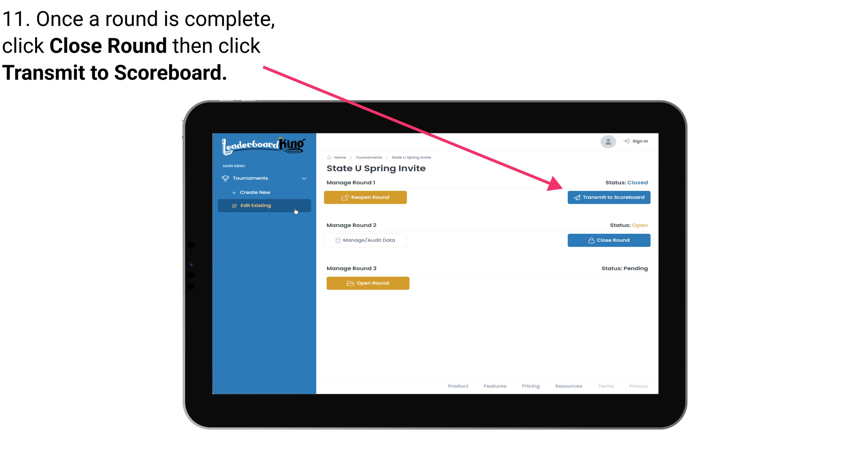Click the Resources footer link
Viewport: 868px width, 467px height.
568,386
